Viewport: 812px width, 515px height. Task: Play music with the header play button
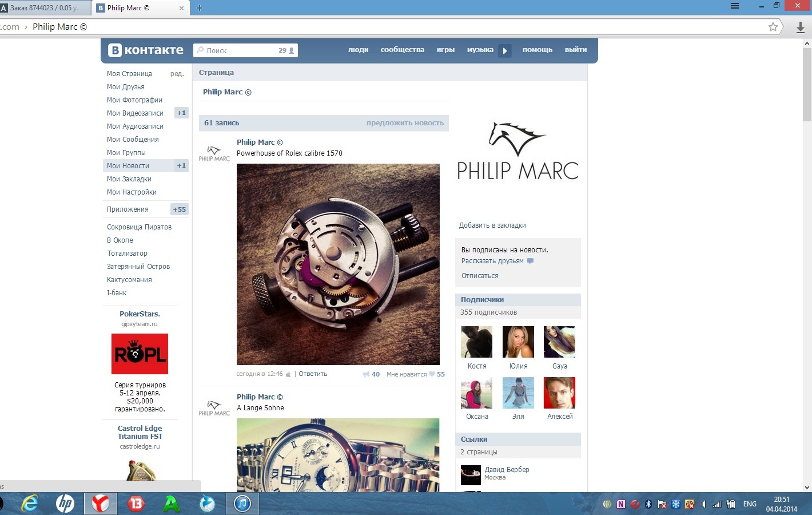[x=504, y=50]
